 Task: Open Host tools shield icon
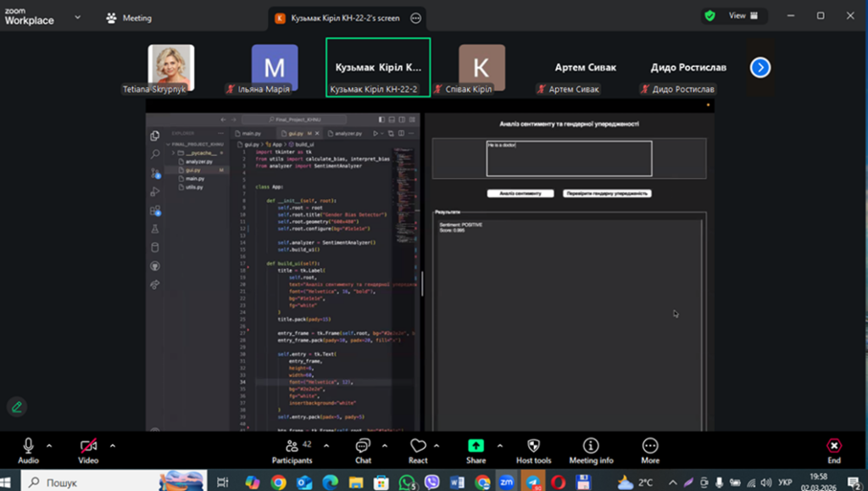pyautogui.click(x=533, y=446)
